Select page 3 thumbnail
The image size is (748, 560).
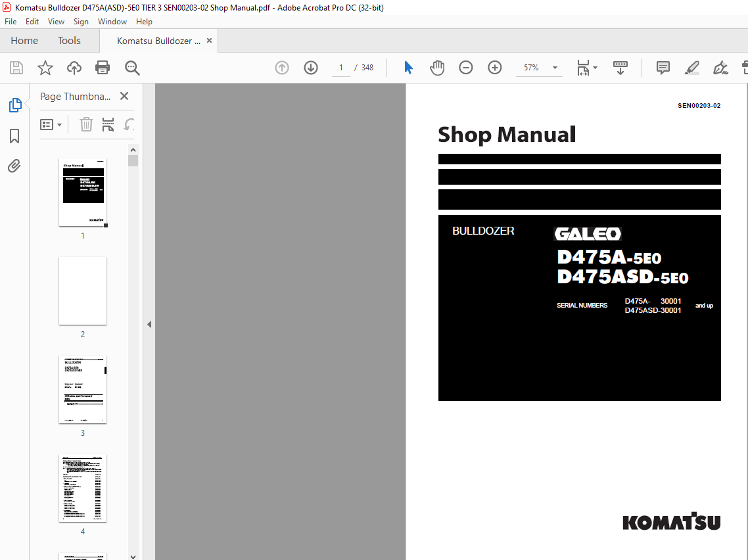coord(83,390)
